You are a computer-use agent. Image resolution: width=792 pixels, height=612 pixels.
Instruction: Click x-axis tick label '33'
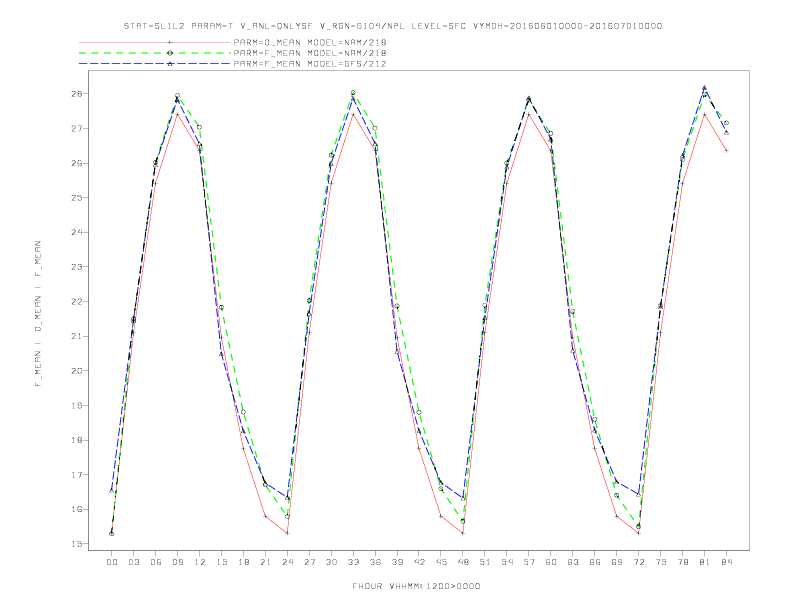(x=353, y=562)
